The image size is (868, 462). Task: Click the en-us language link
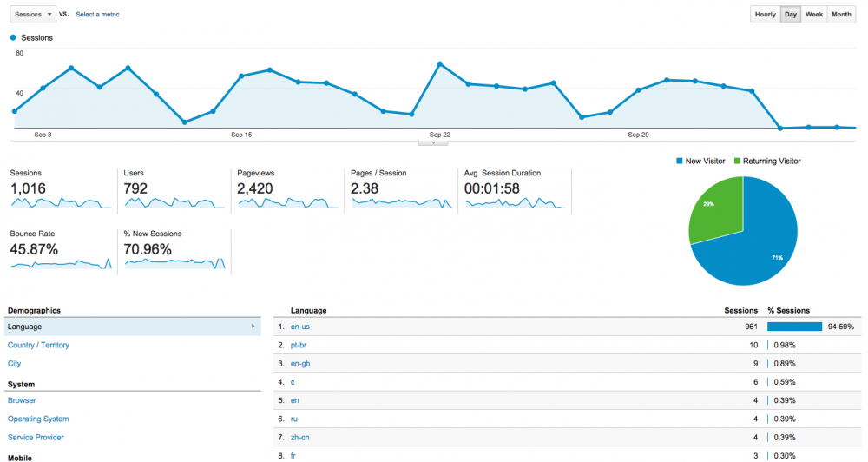click(x=300, y=327)
